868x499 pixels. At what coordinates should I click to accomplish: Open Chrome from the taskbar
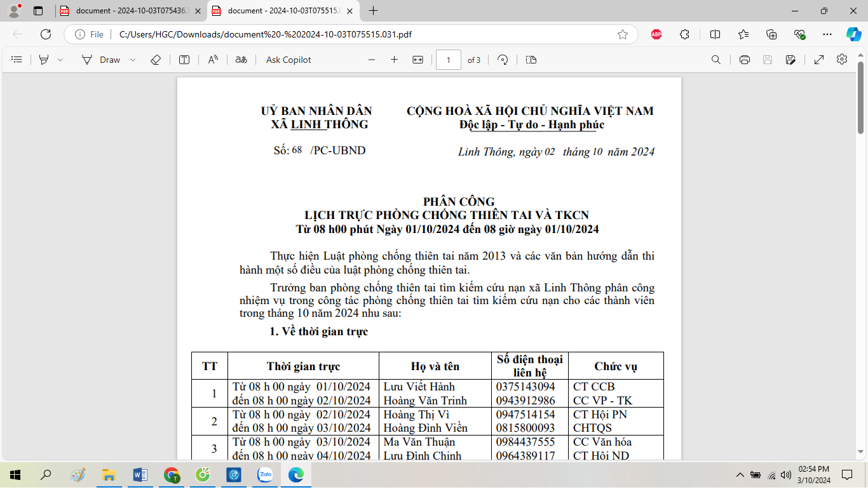(171, 474)
